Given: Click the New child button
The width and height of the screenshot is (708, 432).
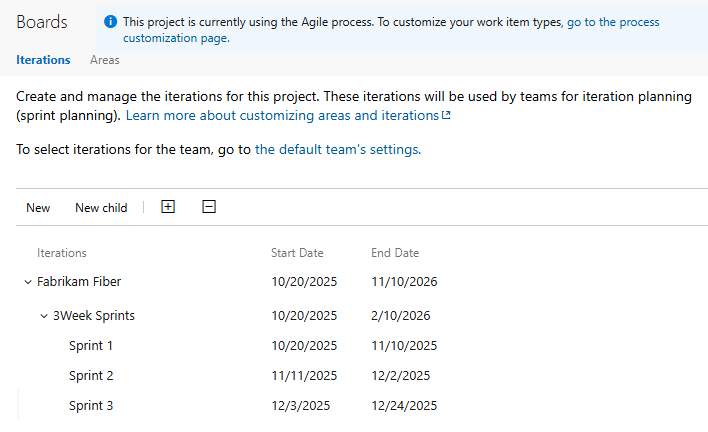Looking at the screenshot, I should click(101, 208).
